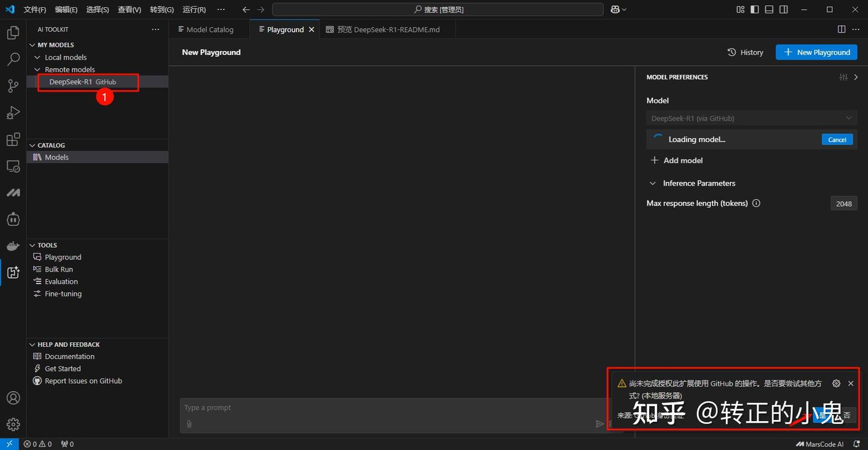Open the Accounts icon
The width and height of the screenshot is (868, 450).
tap(13, 398)
